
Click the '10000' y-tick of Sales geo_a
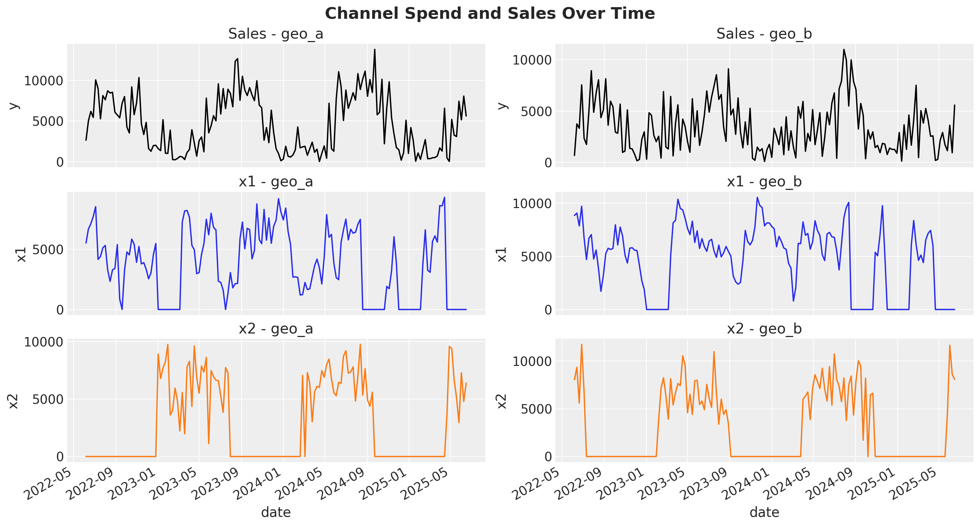tap(43, 81)
